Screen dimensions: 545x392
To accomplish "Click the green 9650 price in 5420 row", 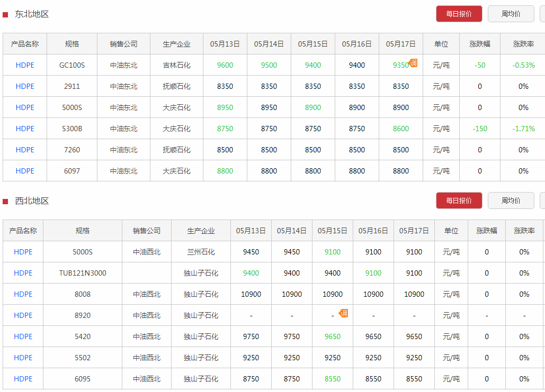I will coord(333,337).
